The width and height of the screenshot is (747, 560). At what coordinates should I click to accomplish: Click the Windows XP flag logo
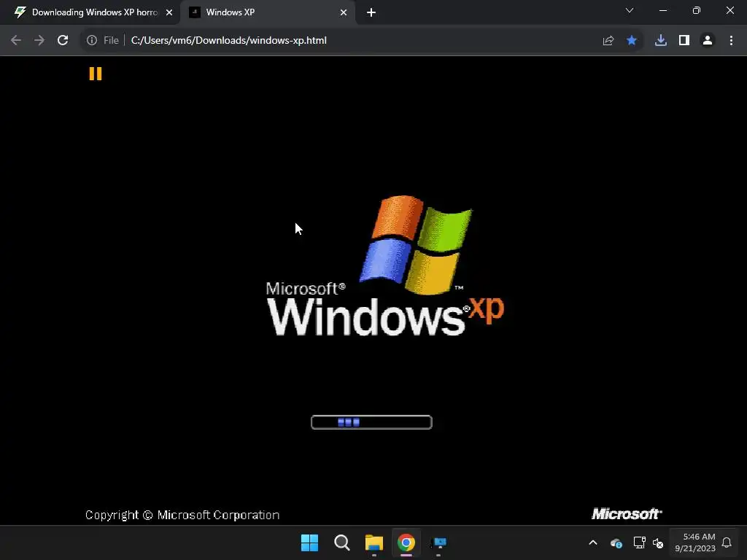point(416,244)
